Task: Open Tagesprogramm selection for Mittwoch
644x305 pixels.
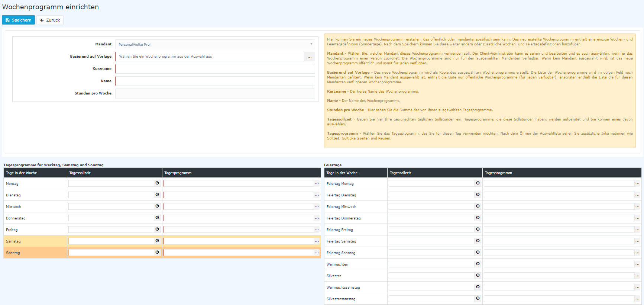Action: tap(317, 206)
